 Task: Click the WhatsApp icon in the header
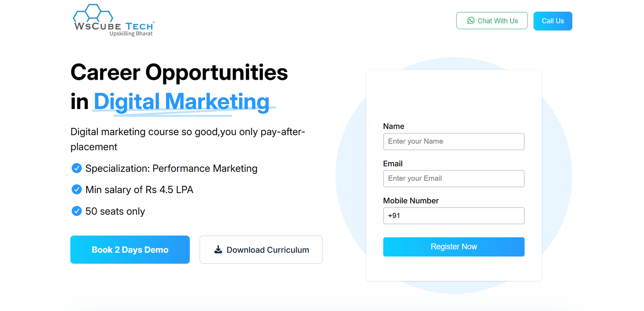point(471,21)
